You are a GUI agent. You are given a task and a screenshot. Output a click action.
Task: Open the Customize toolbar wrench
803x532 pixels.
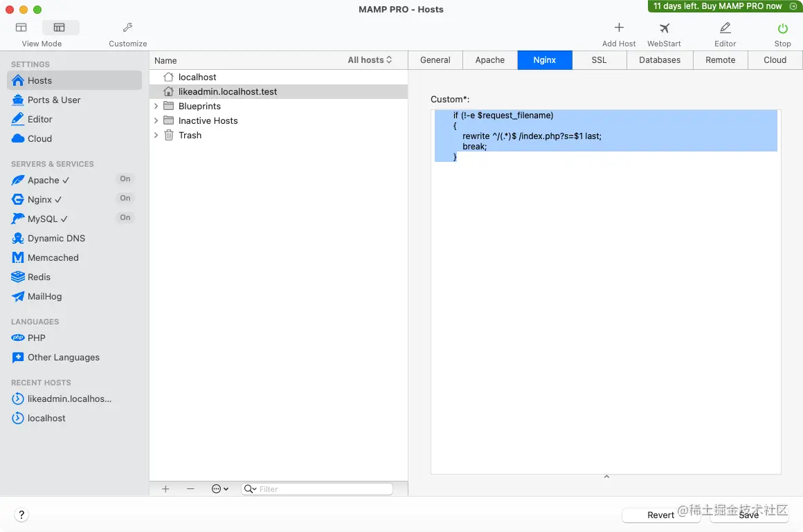[x=127, y=27]
